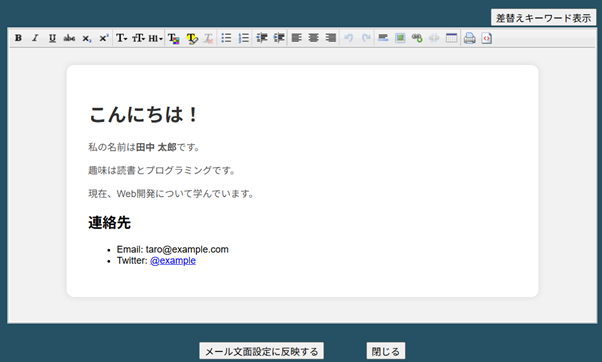
Task: Toggle italic formatting
Action: (x=35, y=38)
